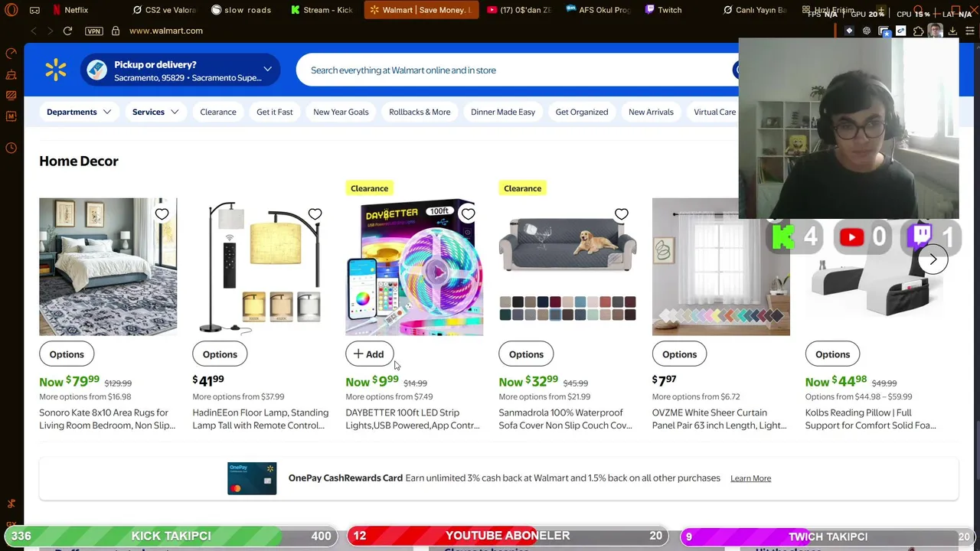The height and width of the screenshot is (551, 980).
Task: Open the GX Control speedometer panel in sidebar
Action: click(x=11, y=54)
